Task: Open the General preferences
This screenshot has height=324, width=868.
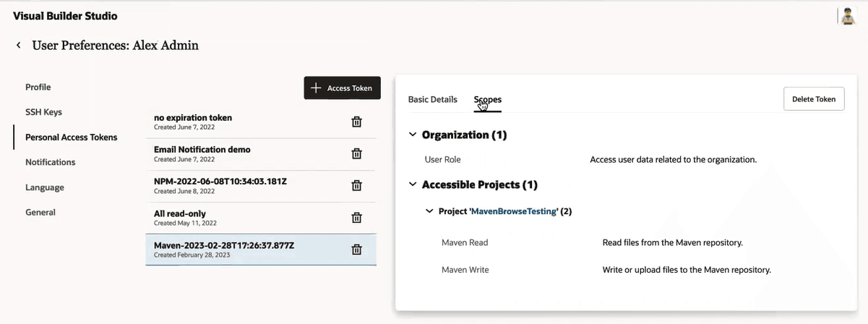Action: tap(40, 213)
